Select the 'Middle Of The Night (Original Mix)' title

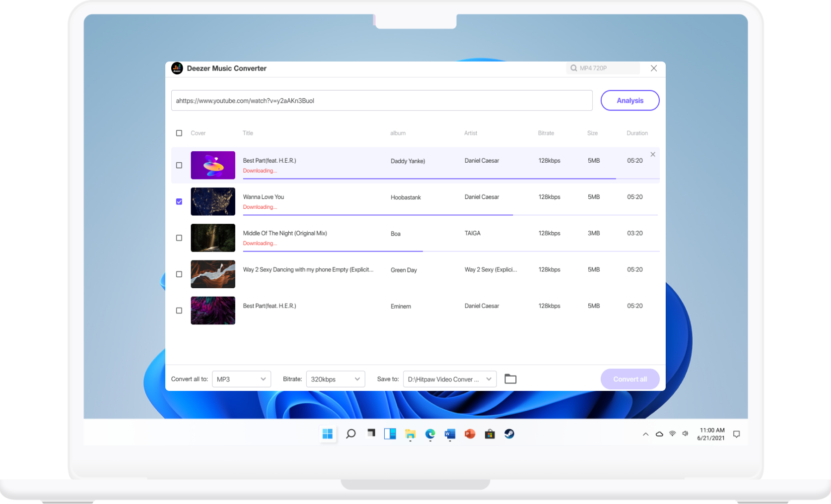(285, 233)
